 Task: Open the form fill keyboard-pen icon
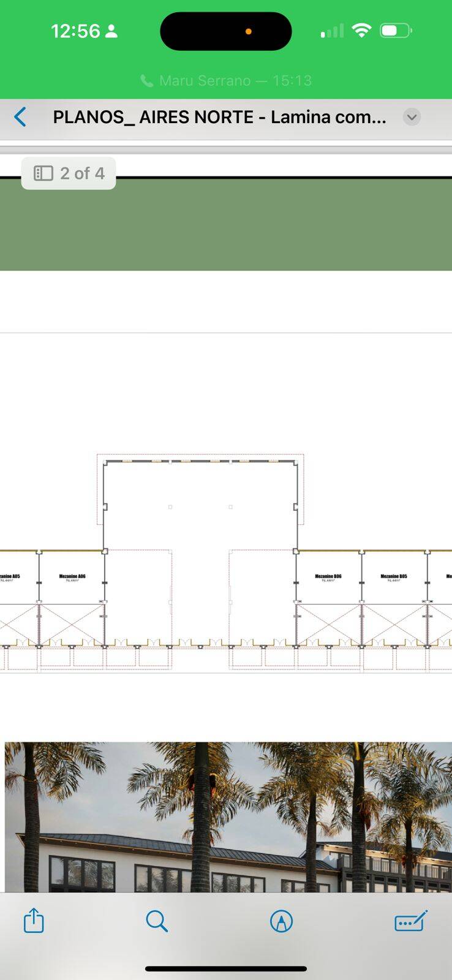click(x=410, y=921)
